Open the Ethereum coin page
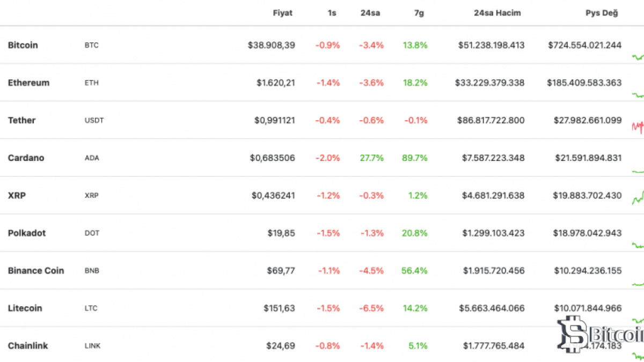The width and height of the screenshot is (644, 362). click(28, 83)
